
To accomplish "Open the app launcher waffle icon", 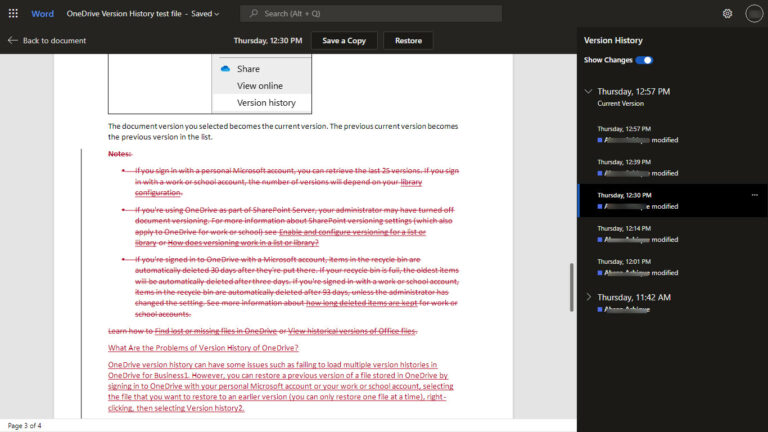I will (x=13, y=14).
